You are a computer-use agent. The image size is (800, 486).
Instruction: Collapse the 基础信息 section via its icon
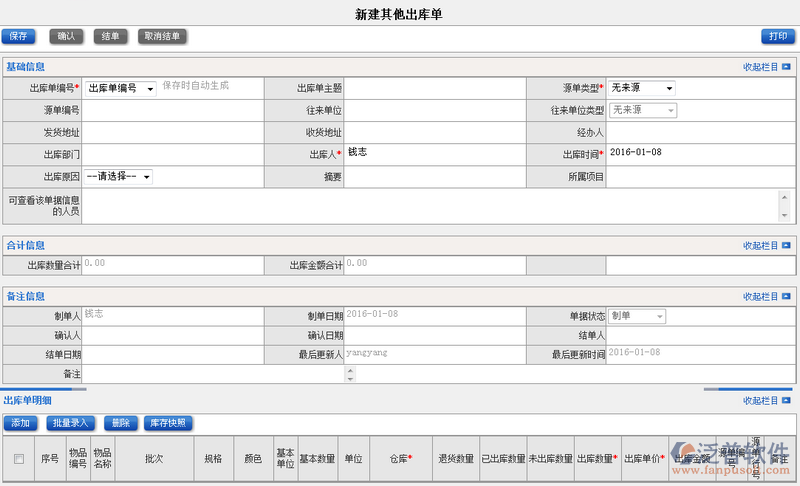coord(787,67)
